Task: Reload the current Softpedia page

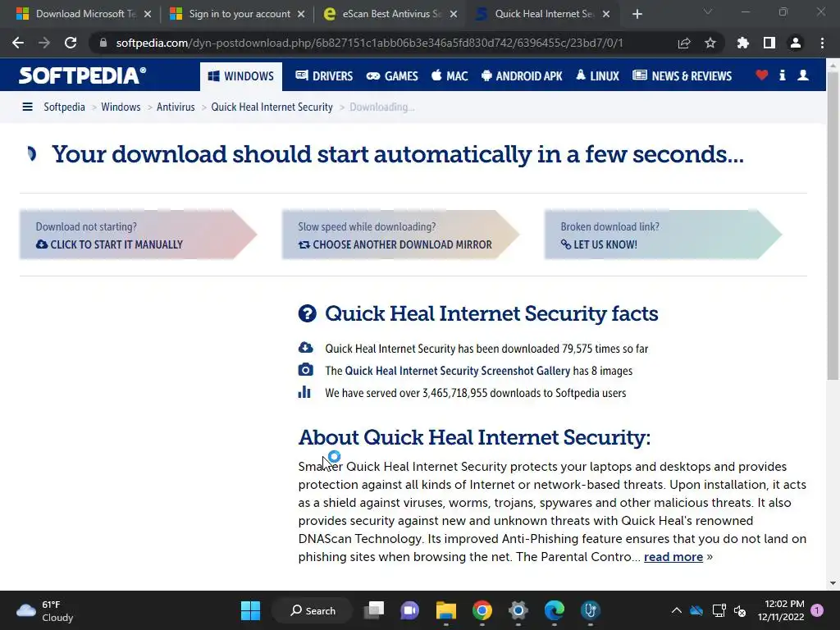Action: (x=71, y=43)
